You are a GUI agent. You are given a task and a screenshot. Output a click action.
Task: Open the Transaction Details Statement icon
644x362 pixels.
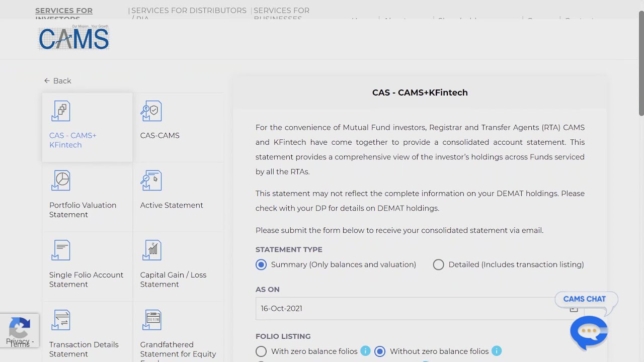(x=61, y=320)
